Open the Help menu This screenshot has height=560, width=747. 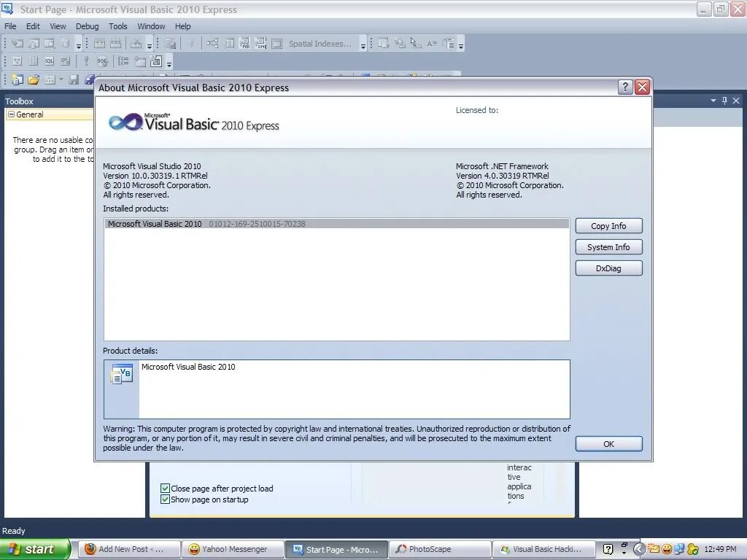182,26
